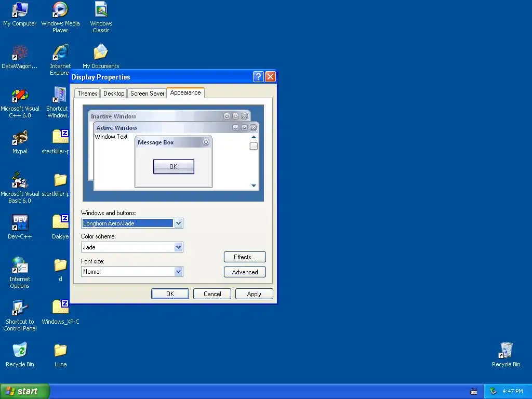This screenshot has height=399, width=532.
Task: Open the Advanced appearance settings
Action: tap(245, 272)
